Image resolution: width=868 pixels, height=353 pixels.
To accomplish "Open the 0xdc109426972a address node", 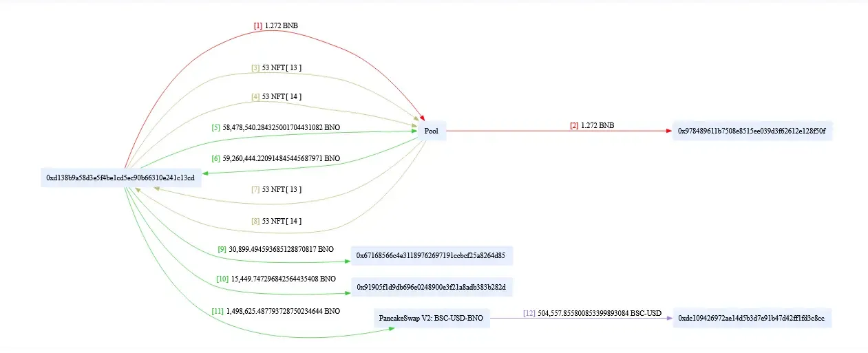I will click(x=752, y=319).
